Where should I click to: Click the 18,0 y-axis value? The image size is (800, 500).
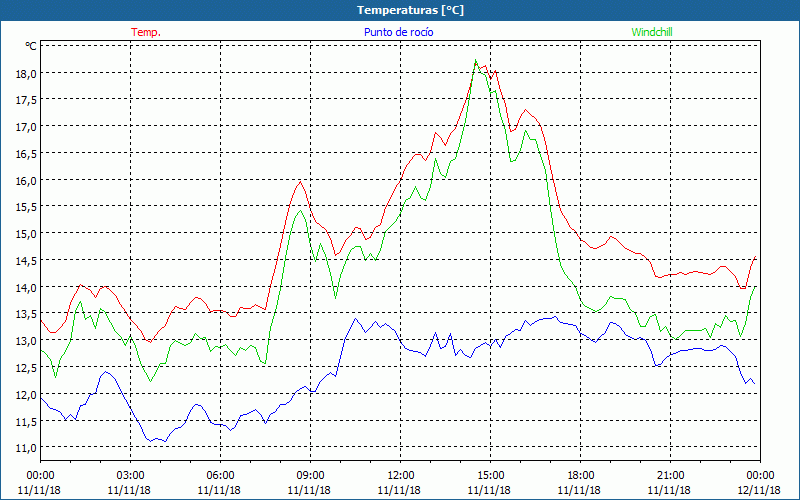point(27,73)
